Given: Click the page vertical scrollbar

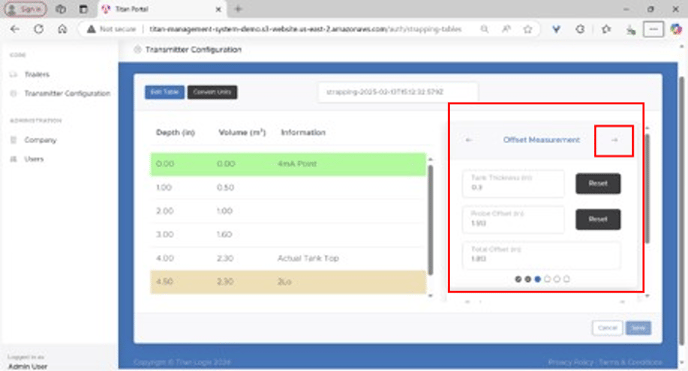Looking at the screenshot, I should pyautogui.click(x=681, y=210).
